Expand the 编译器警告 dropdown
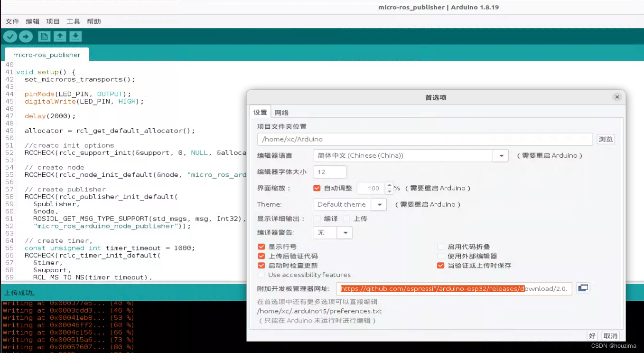Image resolution: width=644 pixels, height=353 pixels. [x=345, y=233]
